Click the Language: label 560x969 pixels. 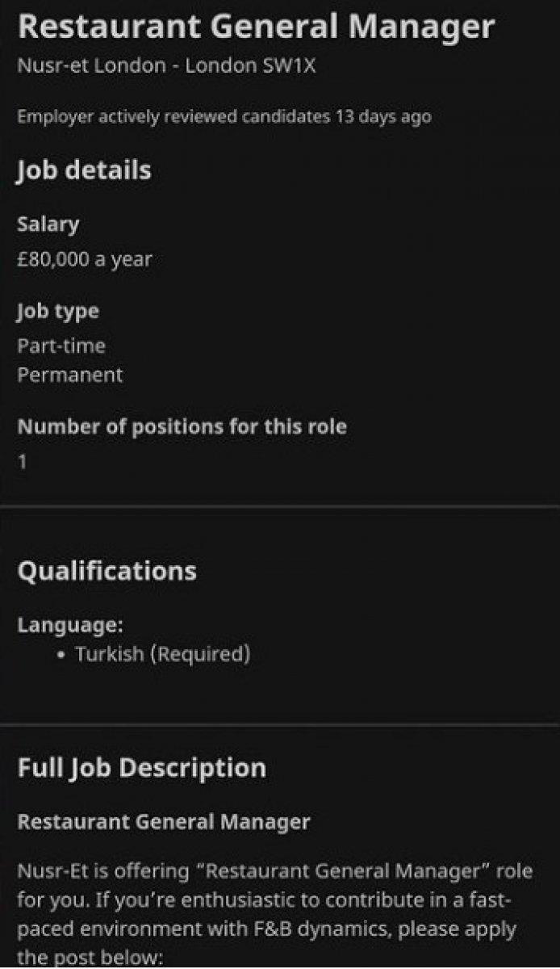point(70,625)
